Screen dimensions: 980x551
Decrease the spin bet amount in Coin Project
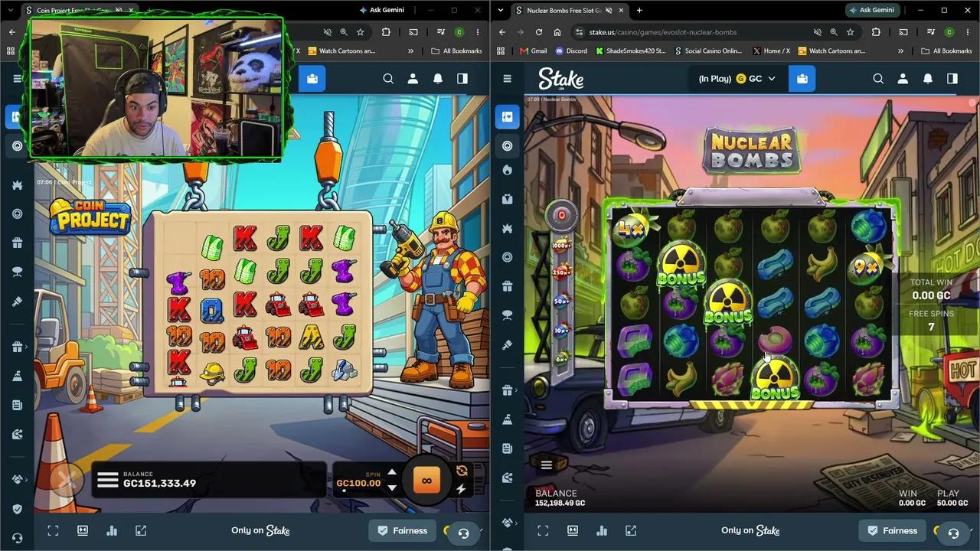(x=392, y=488)
